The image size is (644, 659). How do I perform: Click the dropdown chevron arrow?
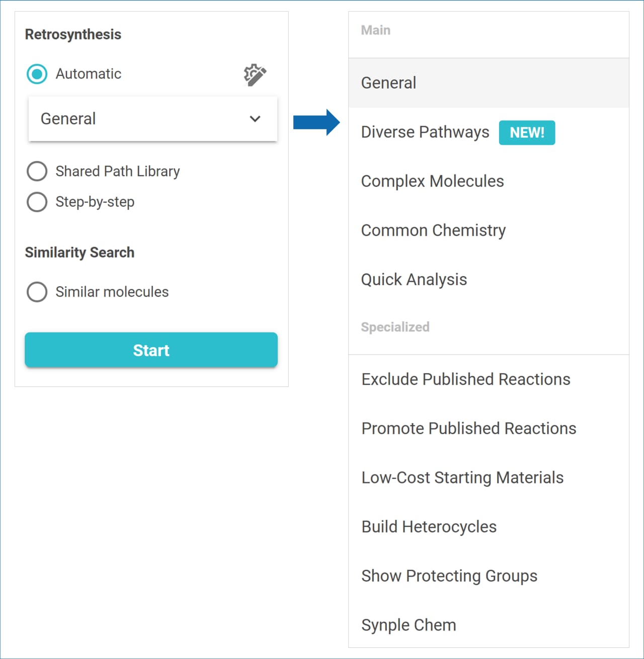pos(255,119)
